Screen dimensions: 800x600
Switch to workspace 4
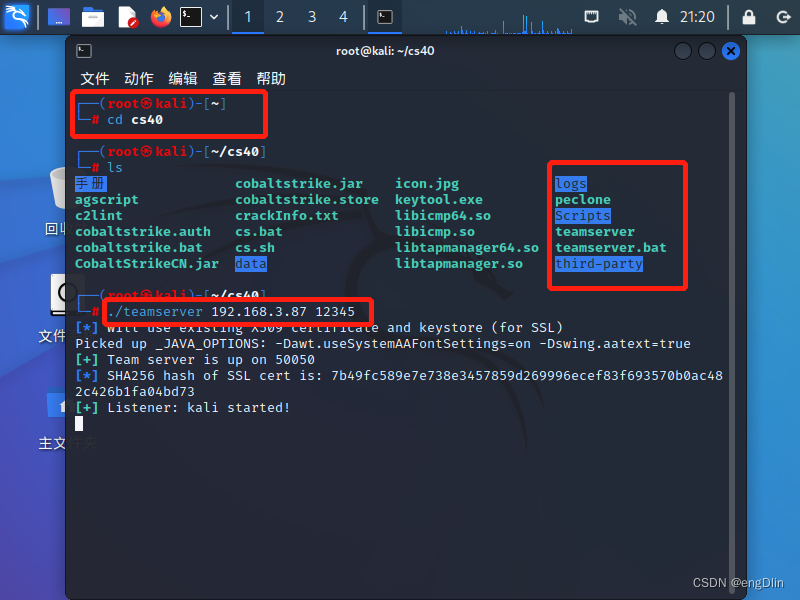(343, 17)
